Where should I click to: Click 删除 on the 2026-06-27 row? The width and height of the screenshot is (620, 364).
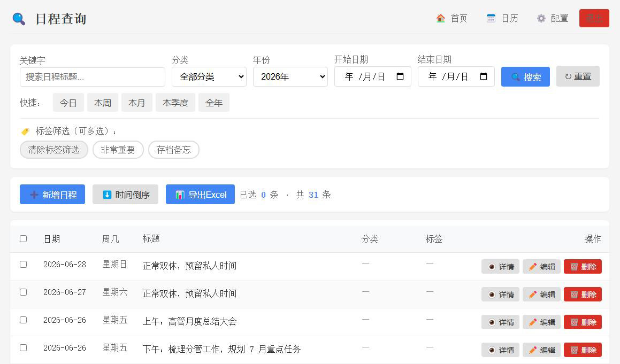click(583, 295)
